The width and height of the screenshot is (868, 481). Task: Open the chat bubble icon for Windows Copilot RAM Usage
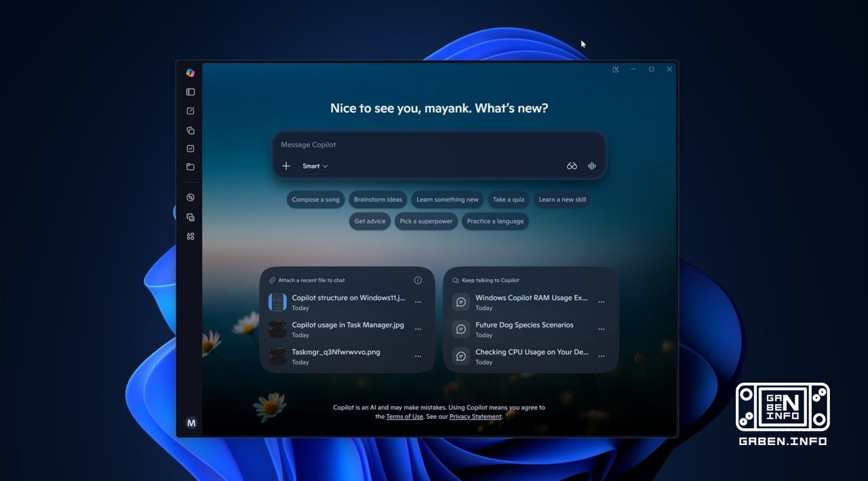(x=461, y=302)
